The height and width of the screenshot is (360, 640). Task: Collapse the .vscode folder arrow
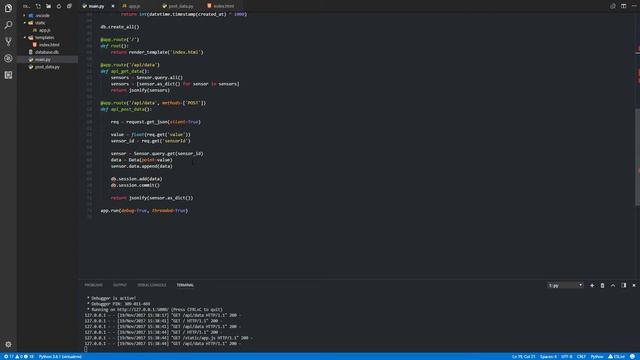pos(24,16)
